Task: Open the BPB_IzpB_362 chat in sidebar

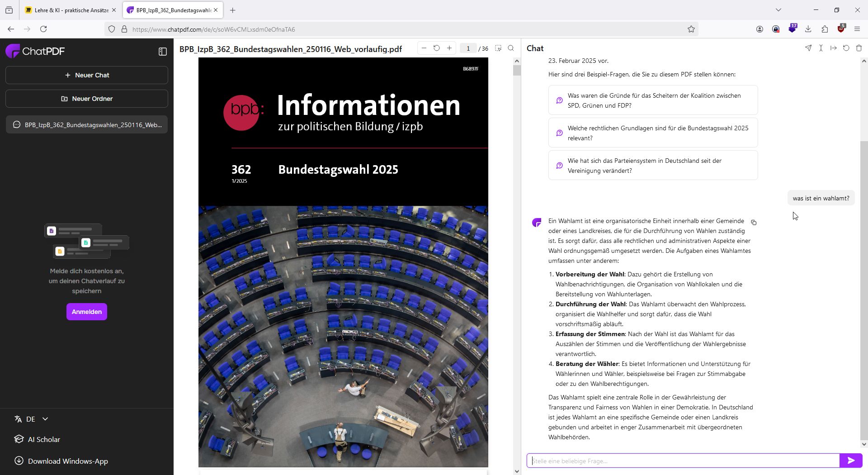Action: point(87,125)
